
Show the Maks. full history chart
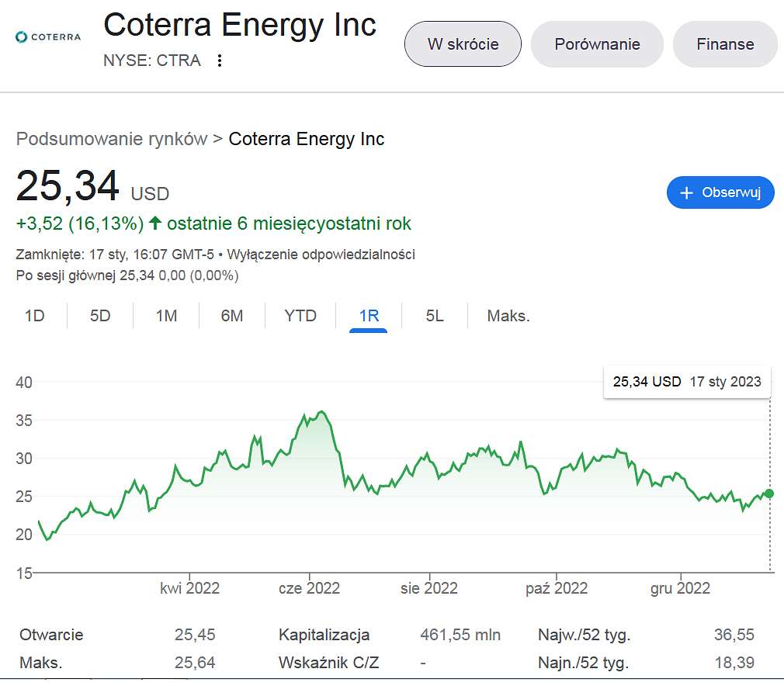(x=508, y=316)
